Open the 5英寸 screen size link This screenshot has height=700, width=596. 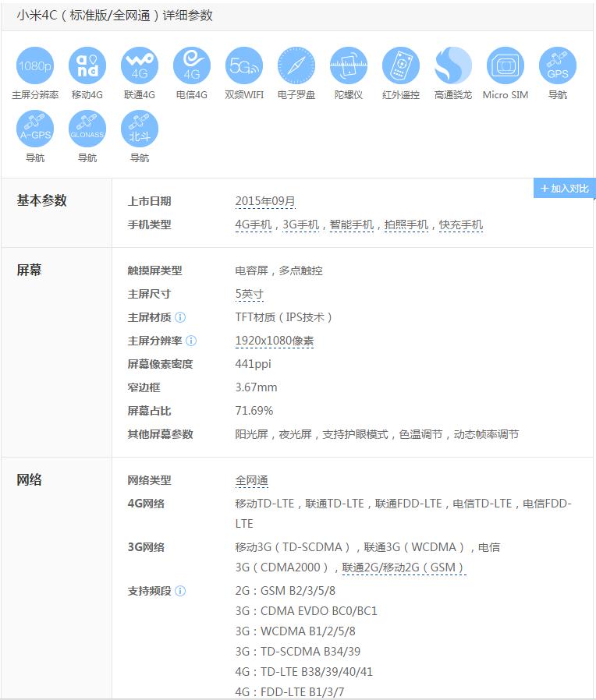pyautogui.click(x=250, y=294)
